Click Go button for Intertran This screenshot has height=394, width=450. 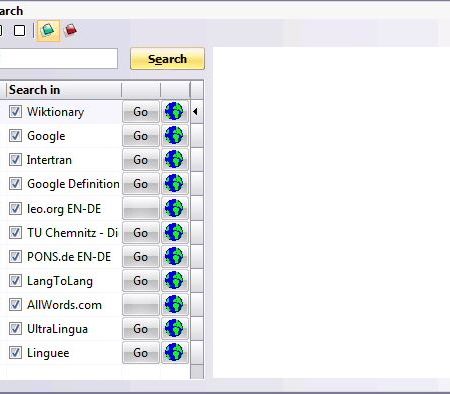pyautogui.click(x=141, y=160)
